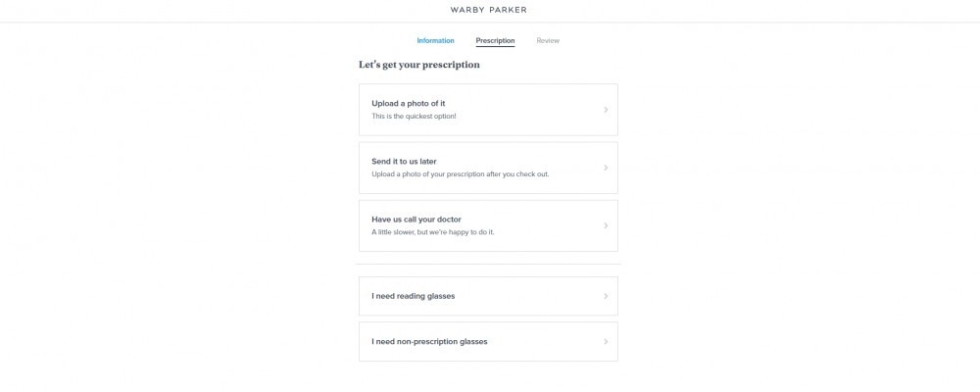Image resolution: width=980 pixels, height=392 pixels.
Task: Expand the non-prescription glasses chevron
Action: click(606, 342)
